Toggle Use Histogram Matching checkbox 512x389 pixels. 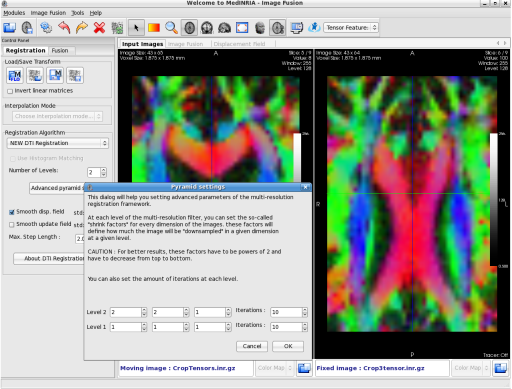tap(13, 158)
